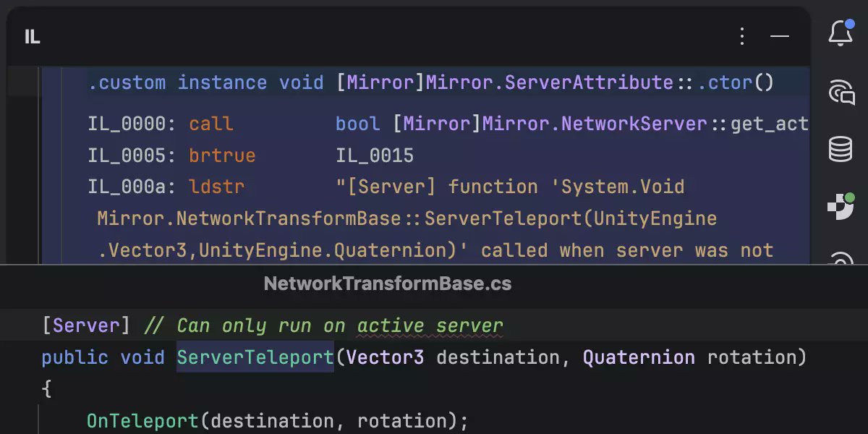Hide the IL tool window
Screen dimensions: 868x434
pyautogui.click(x=780, y=37)
